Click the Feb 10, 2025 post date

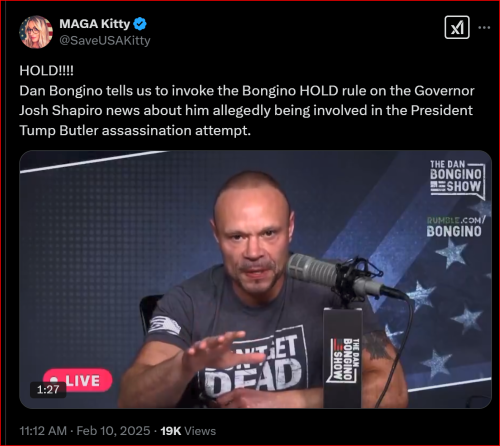tap(113, 431)
